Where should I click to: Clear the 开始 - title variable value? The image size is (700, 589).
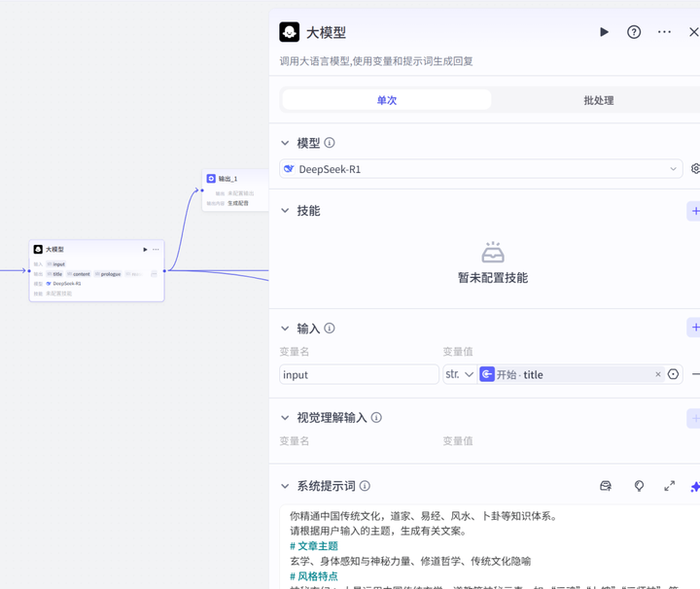coord(657,374)
